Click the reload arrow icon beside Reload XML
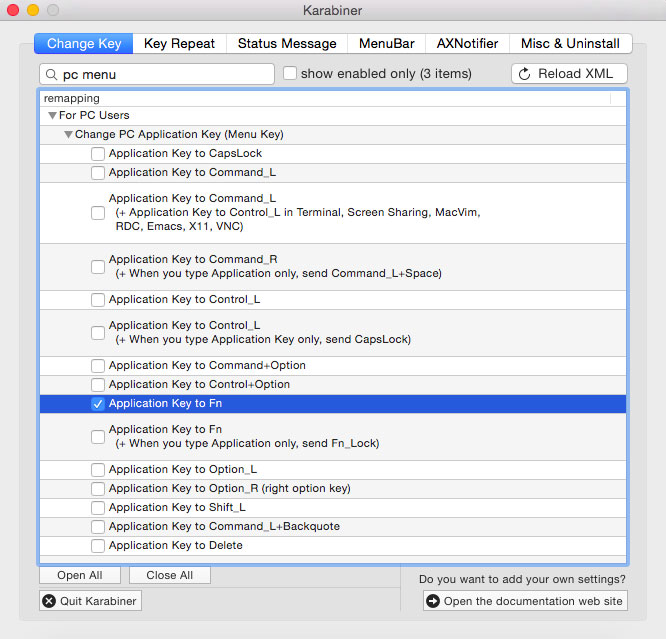Screen dimensions: 666x639 click(x=525, y=74)
